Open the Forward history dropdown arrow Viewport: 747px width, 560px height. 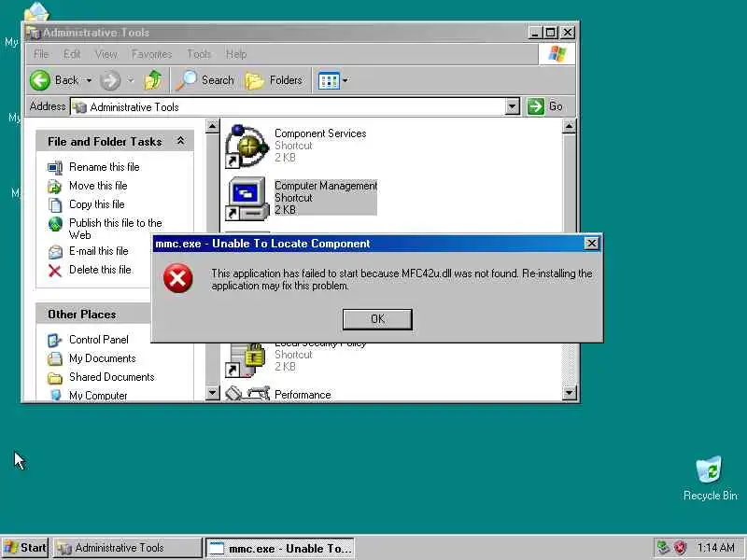pos(131,80)
